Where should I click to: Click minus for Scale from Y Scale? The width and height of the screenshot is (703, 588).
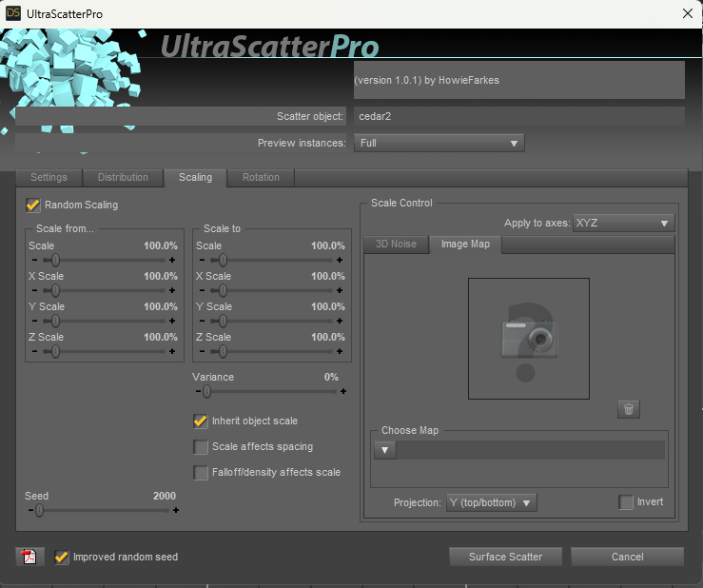(x=34, y=321)
